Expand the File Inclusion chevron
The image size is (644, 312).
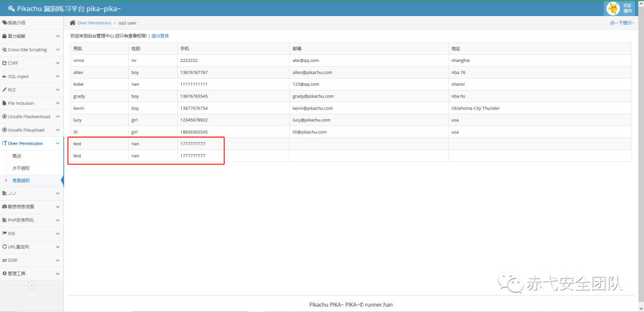click(57, 104)
